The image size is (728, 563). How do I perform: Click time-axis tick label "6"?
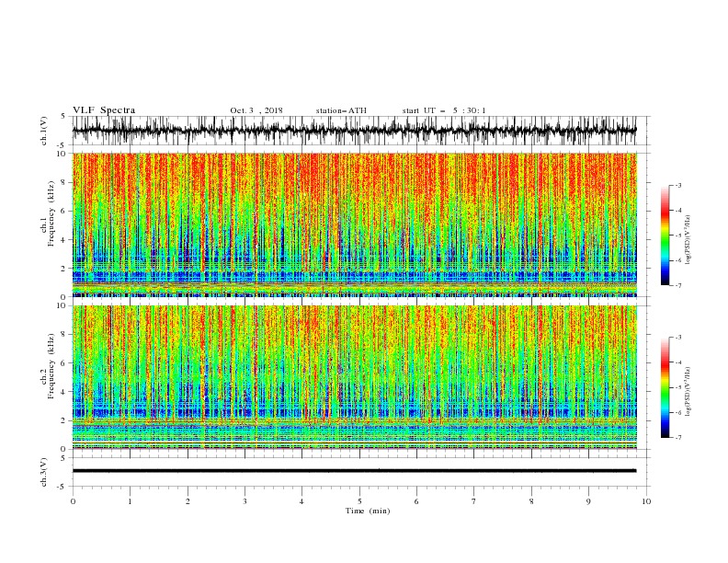click(x=416, y=501)
